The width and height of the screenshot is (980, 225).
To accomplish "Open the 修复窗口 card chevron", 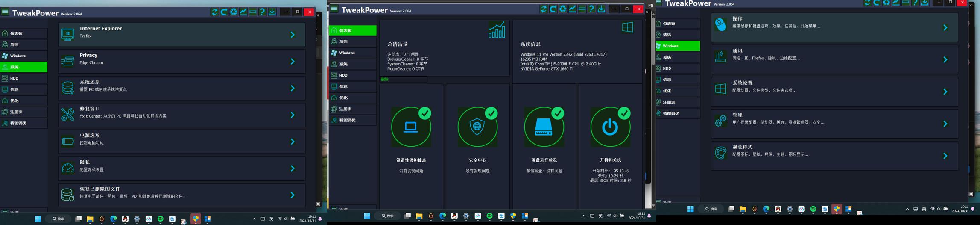I will (293, 115).
